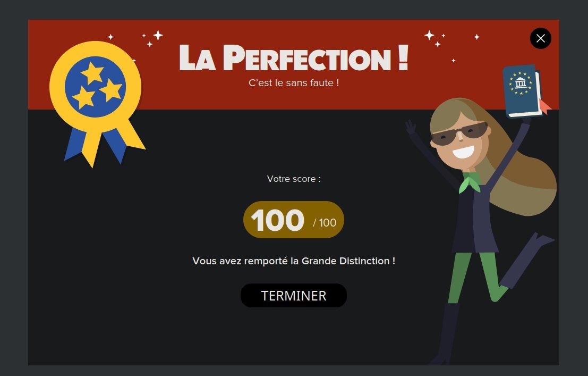This screenshot has height=376, width=588.
Task: Click the character's sunglasses
Action: (459, 133)
